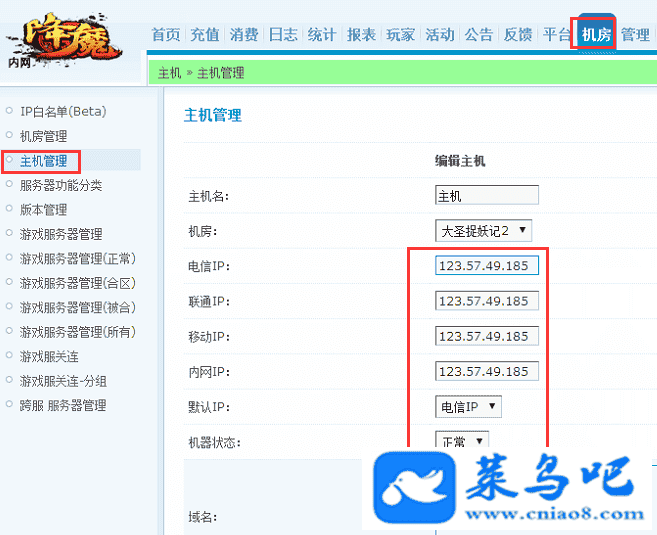Screen dimensions: 657x535
Task: Focus the 电信IP text field
Action: click(x=487, y=266)
